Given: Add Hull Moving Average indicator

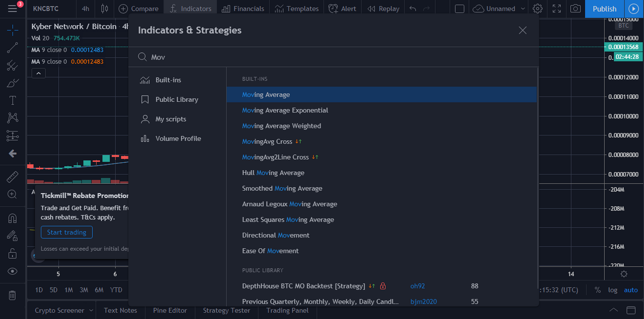Looking at the screenshot, I should [381, 172].
